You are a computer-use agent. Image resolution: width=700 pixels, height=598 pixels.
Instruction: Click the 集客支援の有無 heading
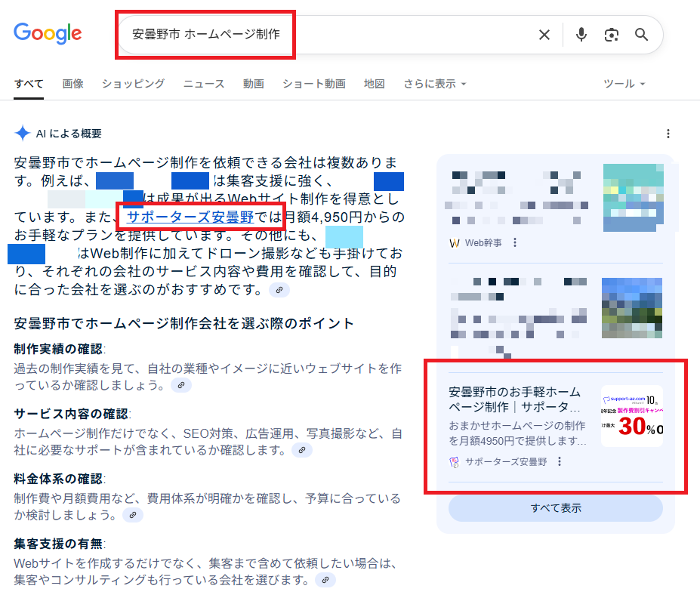click(58, 544)
